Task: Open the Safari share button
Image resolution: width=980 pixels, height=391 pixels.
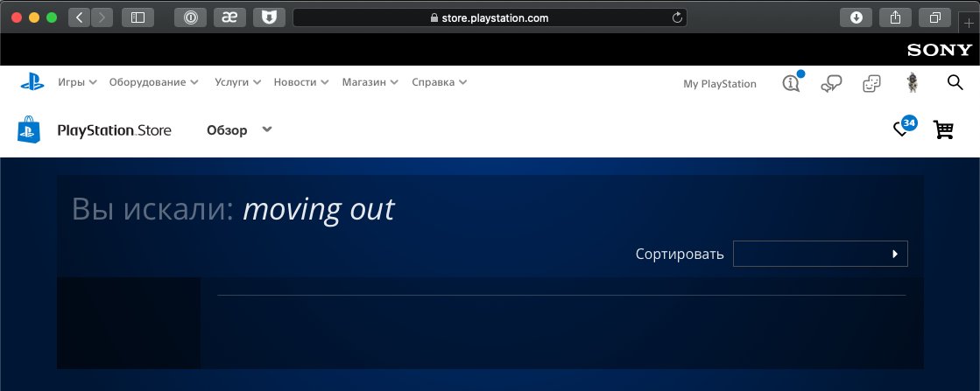Action: (896, 17)
